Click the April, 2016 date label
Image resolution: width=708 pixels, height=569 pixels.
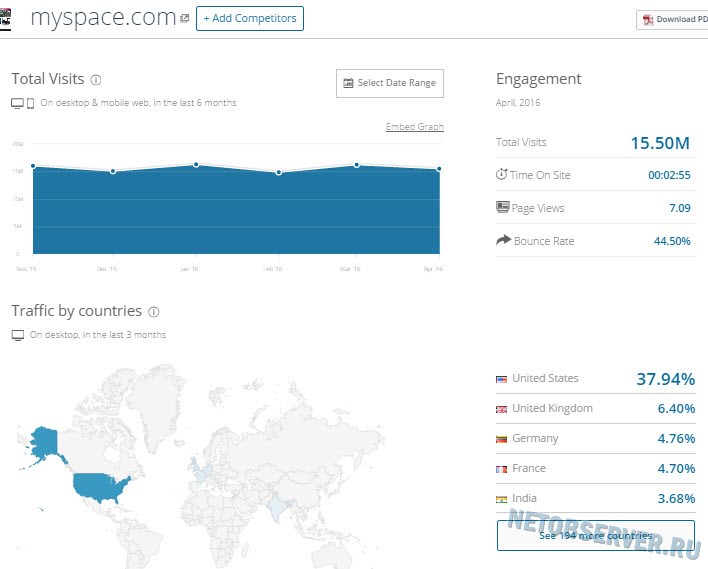518,103
